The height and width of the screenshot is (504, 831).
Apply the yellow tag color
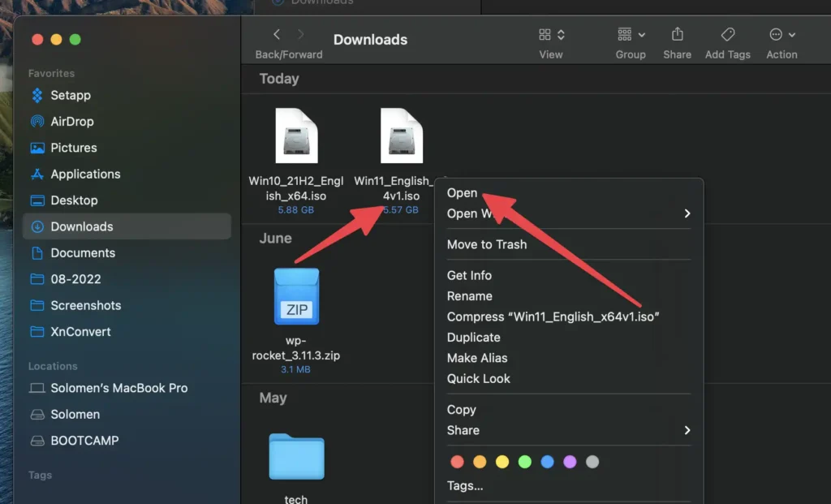(502, 462)
